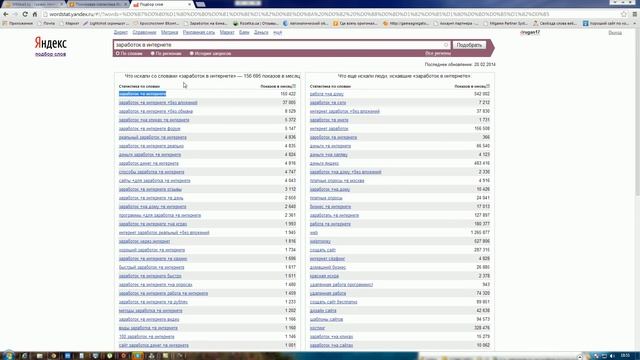The image size is (640, 360).
Task: Click help icon beside right 'Показов в месяц'
Action: point(488,86)
